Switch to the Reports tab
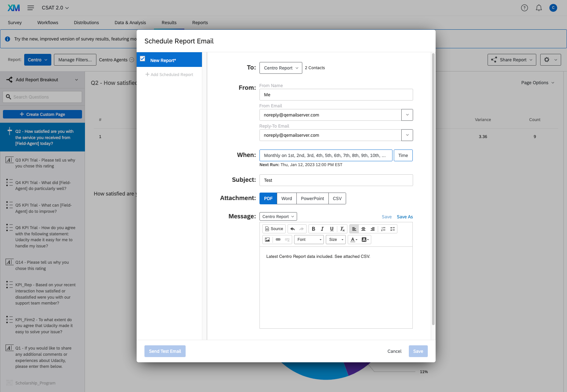 pos(200,23)
